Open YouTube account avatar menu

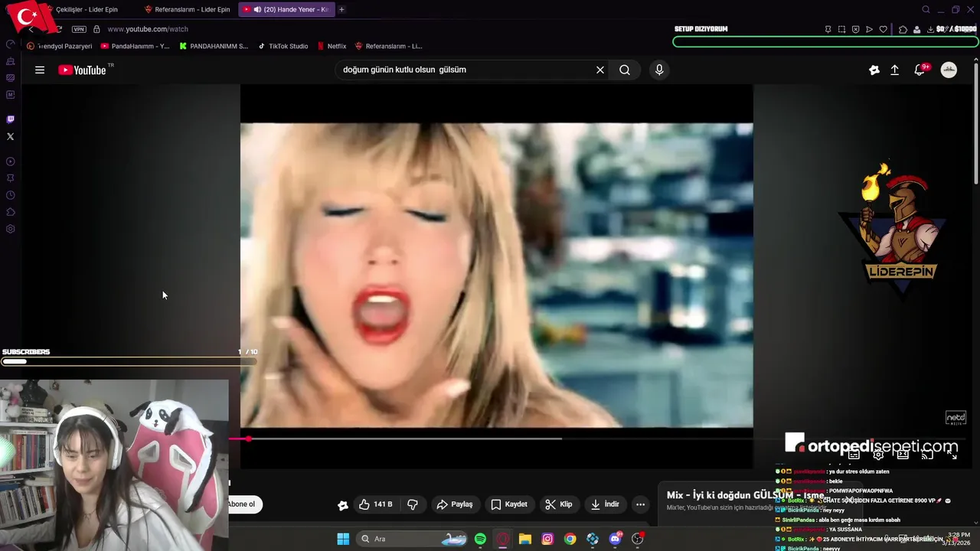click(949, 70)
